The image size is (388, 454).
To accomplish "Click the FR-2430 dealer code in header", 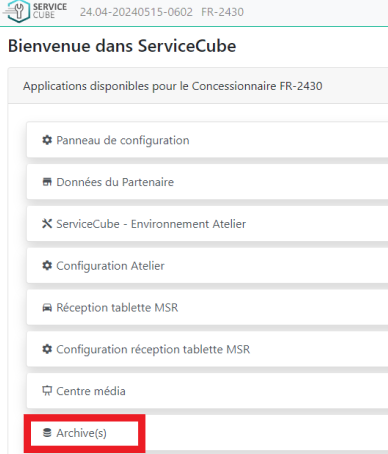I will click(222, 12).
